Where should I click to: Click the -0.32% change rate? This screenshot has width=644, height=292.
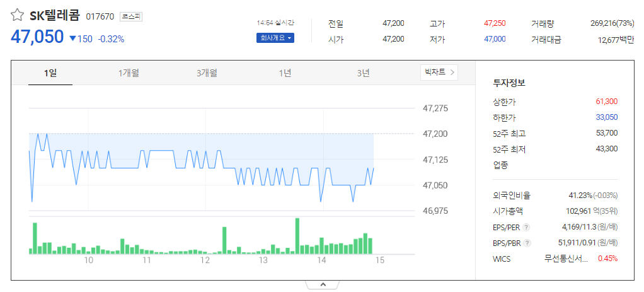coord(111,39)
